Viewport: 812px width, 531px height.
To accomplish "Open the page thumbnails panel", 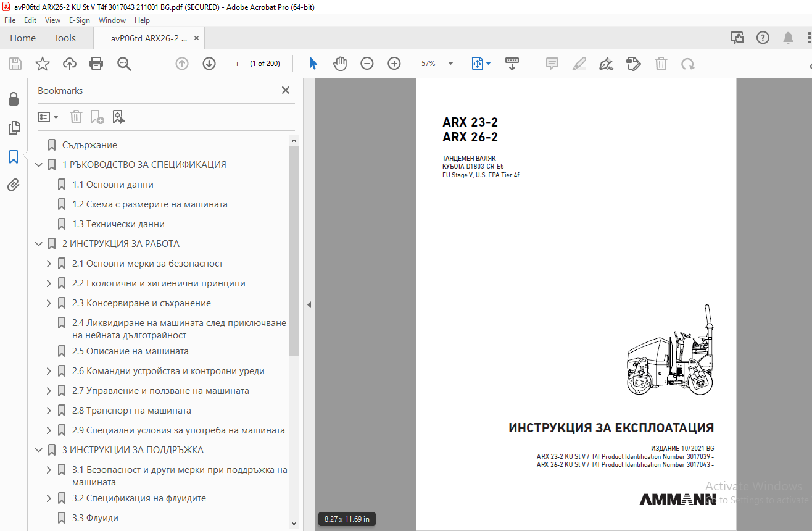I will tap(14, 128).
